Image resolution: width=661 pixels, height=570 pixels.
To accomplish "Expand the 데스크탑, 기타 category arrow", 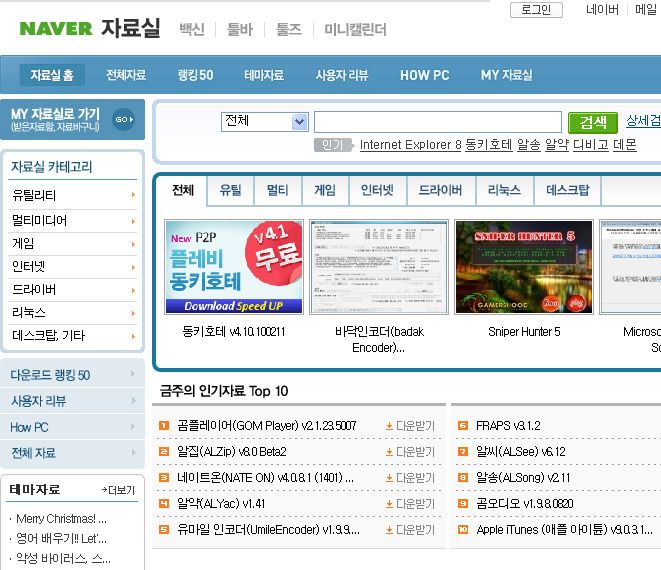I will pos(133,336).
